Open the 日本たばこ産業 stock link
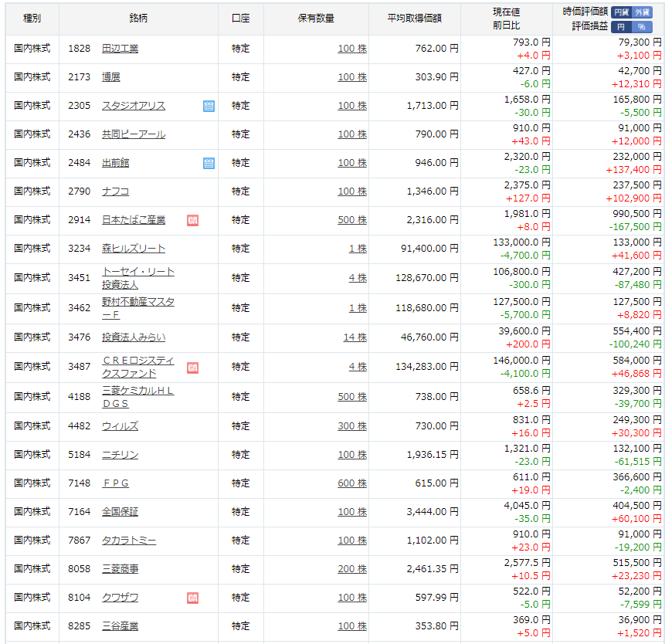Viewport: 672px width, 644px height. [x=134, y=220]
